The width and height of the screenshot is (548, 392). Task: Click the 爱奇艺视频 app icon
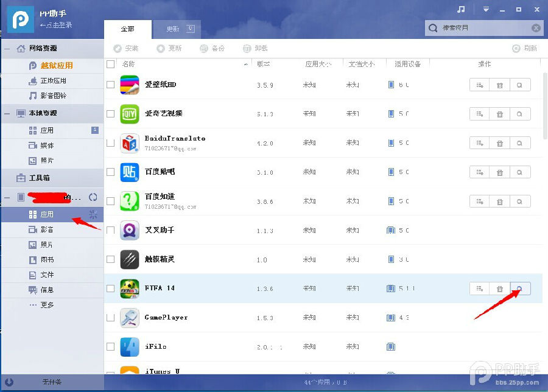pyautogui.click(x=130, y=114)
